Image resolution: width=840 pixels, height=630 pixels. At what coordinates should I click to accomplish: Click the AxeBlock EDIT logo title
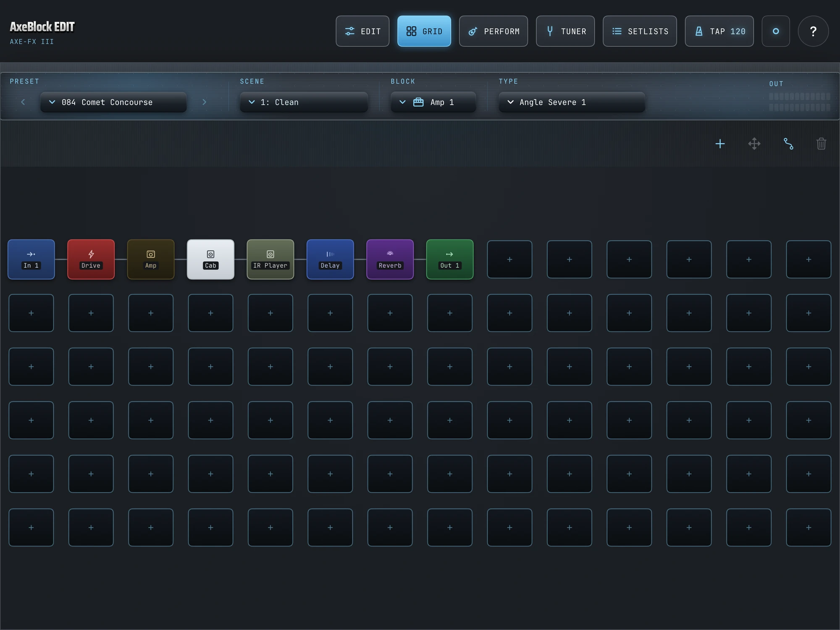[x=42, y=27]
